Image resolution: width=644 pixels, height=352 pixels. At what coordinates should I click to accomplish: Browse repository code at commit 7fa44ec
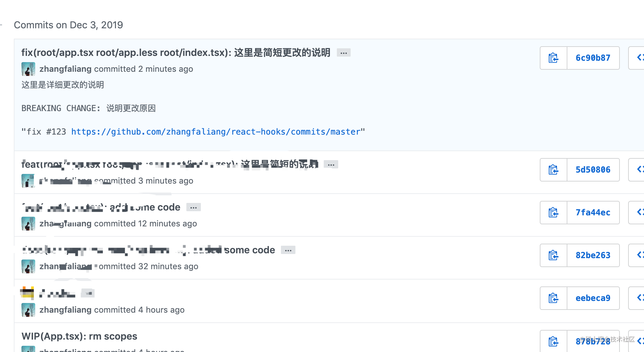coord(641,213)
